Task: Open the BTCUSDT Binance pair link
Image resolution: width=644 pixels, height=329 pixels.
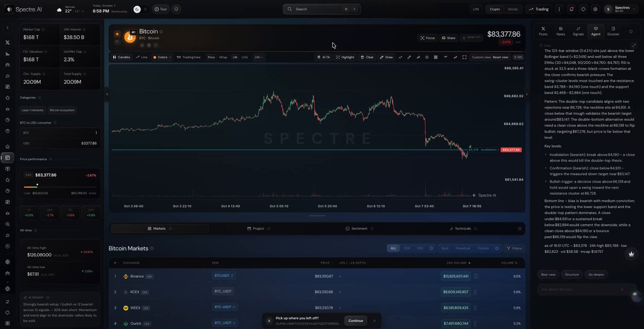Action: tap(223, 276)
